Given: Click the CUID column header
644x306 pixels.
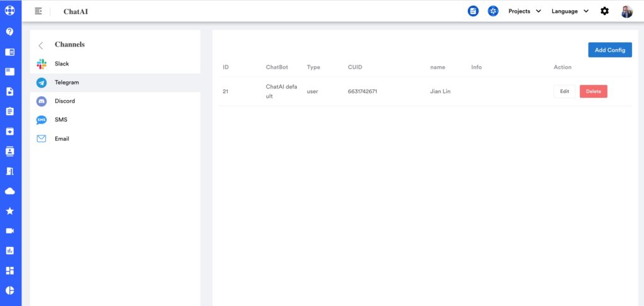Looking at the screenshot, I should click(x=355, y=67).
